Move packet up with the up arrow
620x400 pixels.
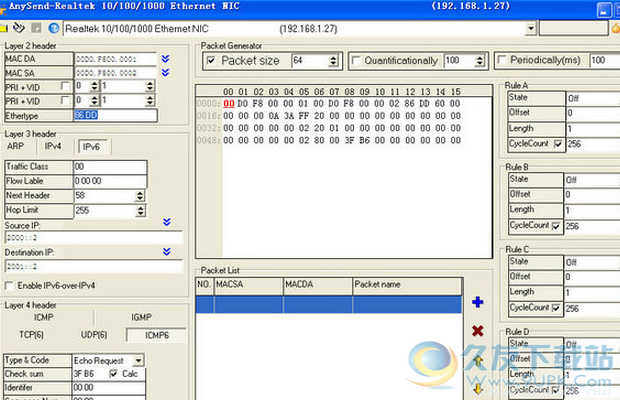[x=478, y=360]
